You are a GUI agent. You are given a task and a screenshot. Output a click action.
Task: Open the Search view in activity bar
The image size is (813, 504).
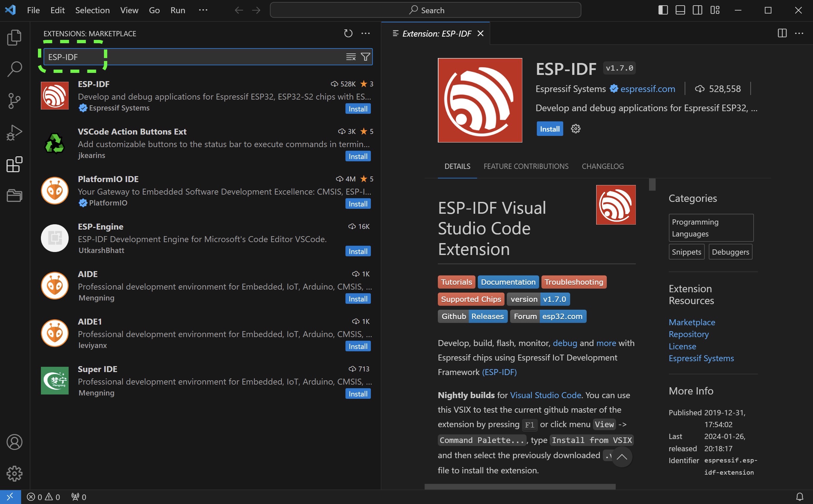(x=14, y=69)
